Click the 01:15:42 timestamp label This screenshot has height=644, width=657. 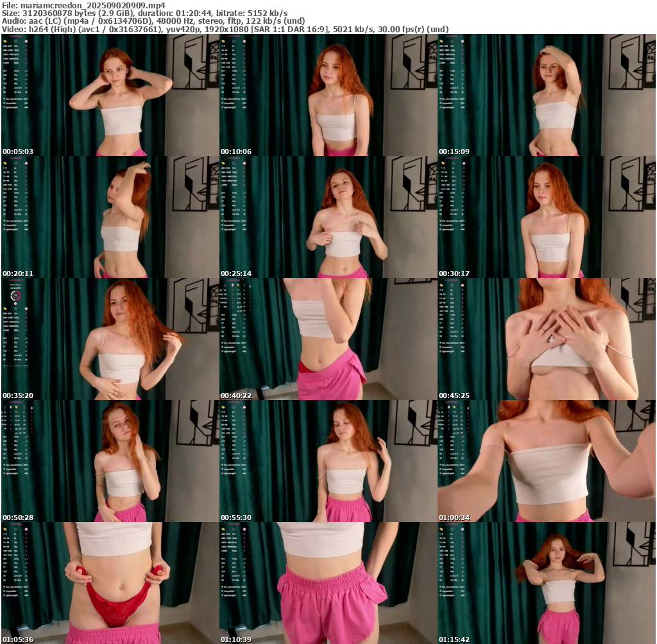click(456, 640)
